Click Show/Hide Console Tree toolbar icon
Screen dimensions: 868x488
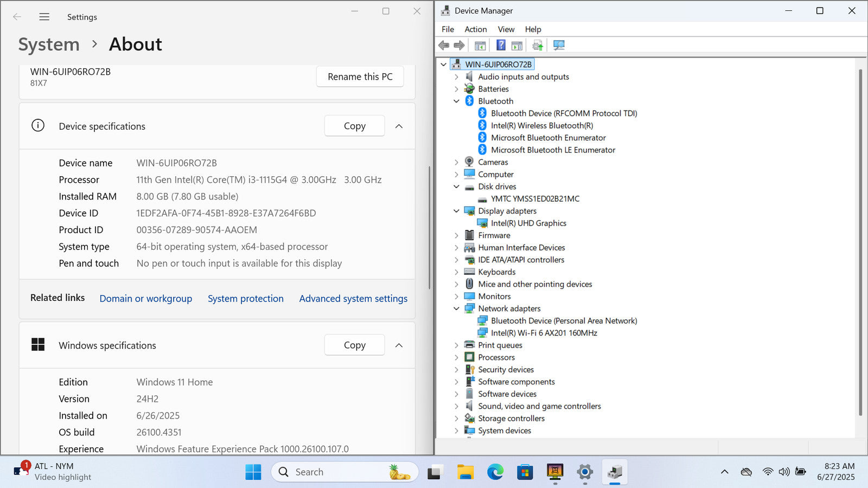point(480,45)
